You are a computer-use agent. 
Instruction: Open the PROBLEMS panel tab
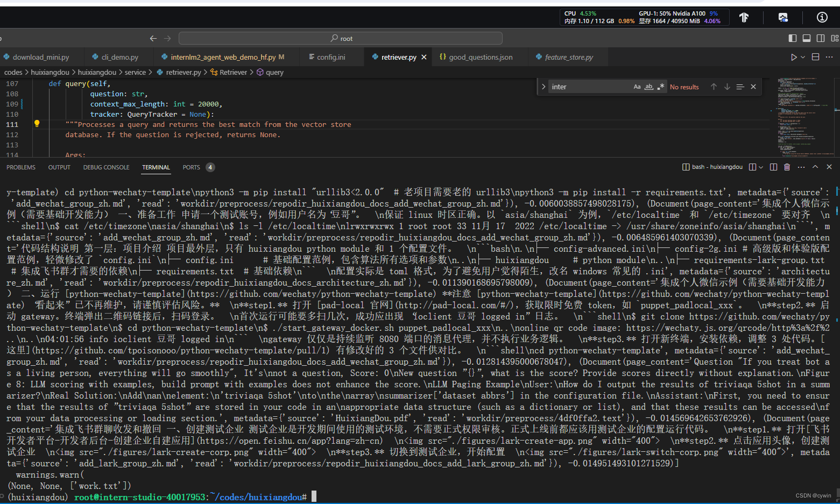pos(21,167)
